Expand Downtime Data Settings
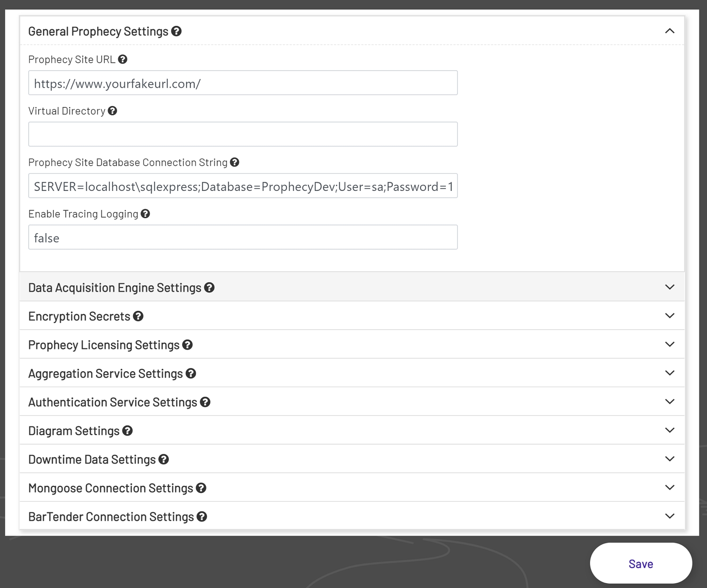The height and width of the screenshot is (588, 707). (670, 458)
